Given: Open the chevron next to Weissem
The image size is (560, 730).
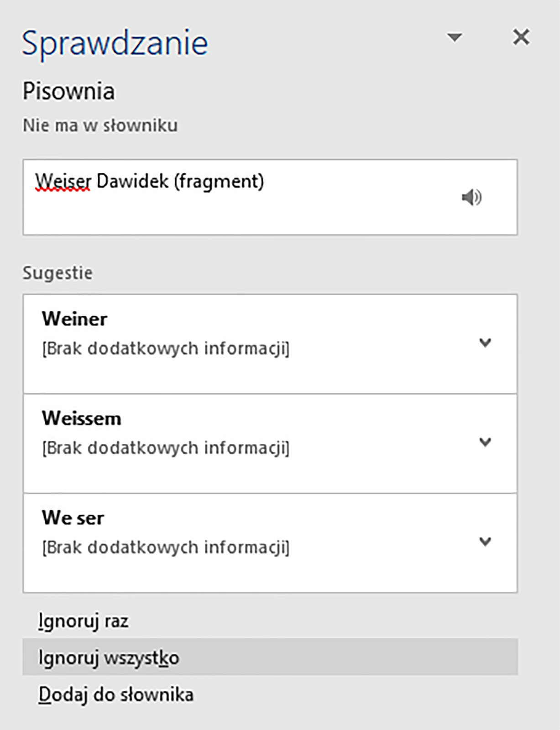Looking at the screenshot, I should 485,442.
